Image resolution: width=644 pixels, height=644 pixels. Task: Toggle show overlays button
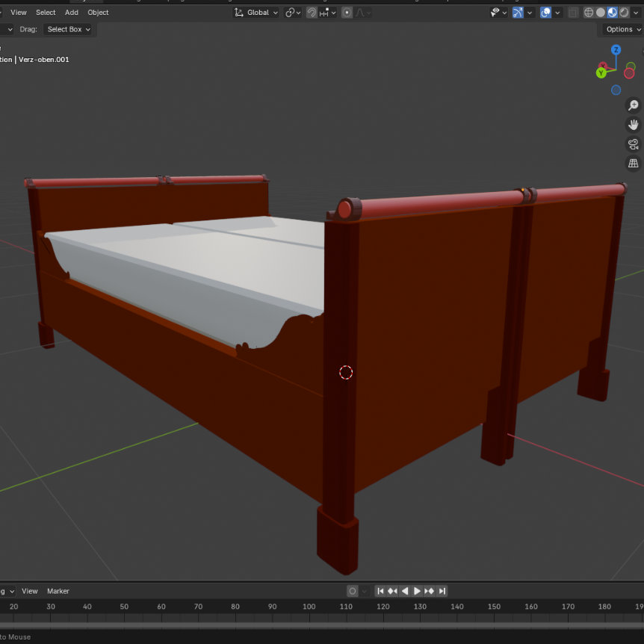coord(546,13)
